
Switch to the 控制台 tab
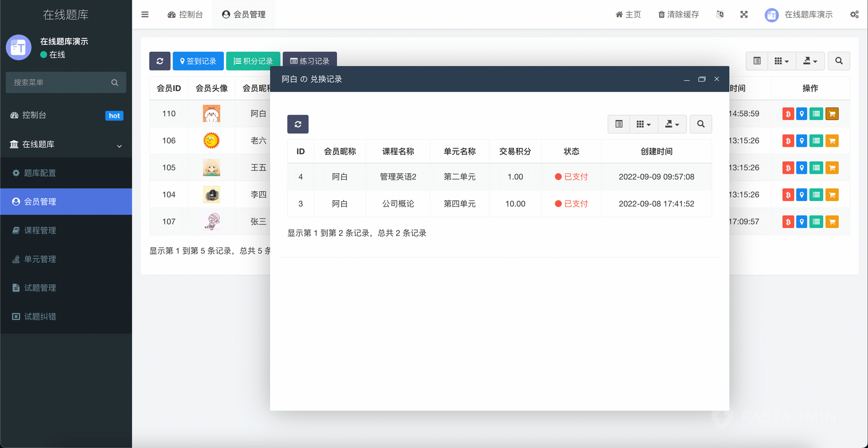185,14
